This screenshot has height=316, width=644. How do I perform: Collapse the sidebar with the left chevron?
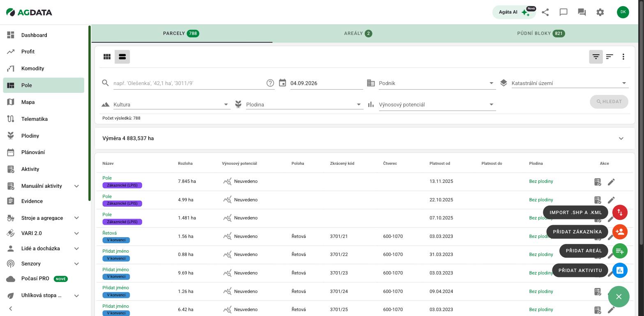(11, 309)
